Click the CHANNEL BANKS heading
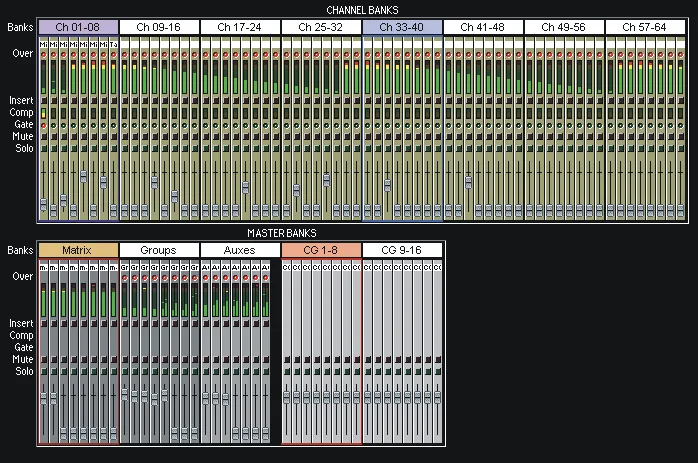This screenshot has width=698, height=463. tap(362, 10)
